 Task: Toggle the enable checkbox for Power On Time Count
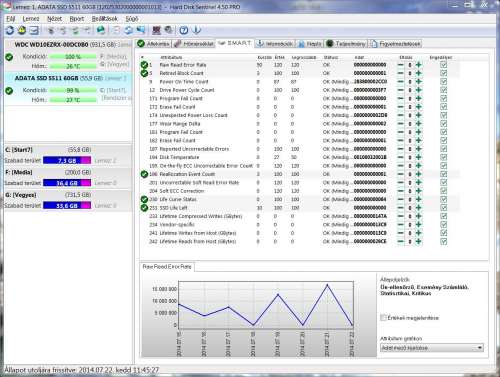tap(443, 82)
